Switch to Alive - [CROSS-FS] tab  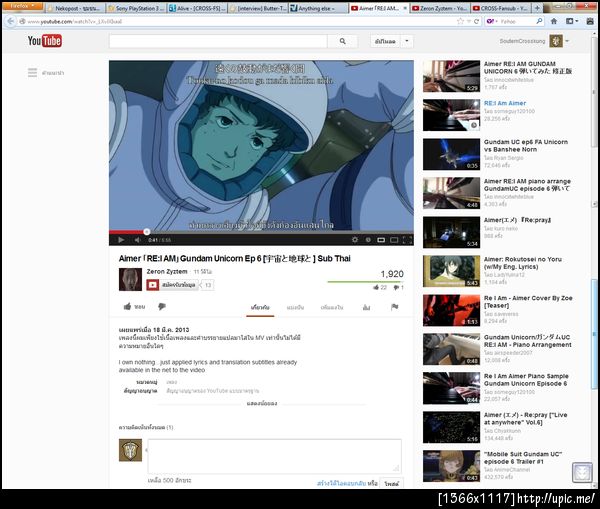pos(197,8)
